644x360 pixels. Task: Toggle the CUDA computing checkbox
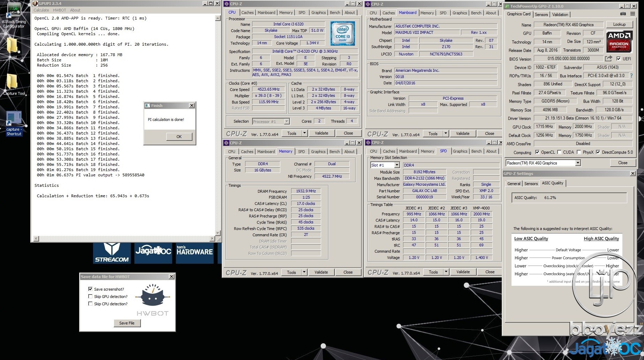(559, 152)
